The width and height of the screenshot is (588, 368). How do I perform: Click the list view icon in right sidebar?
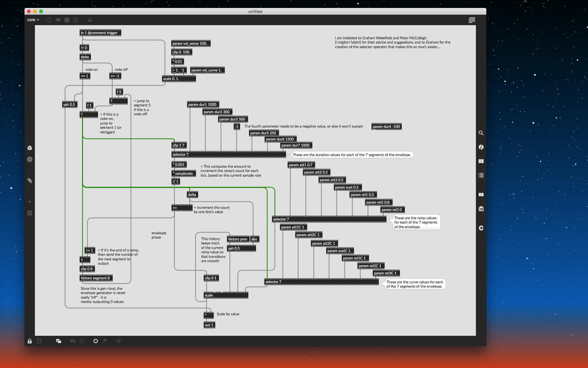coord(481,175)
